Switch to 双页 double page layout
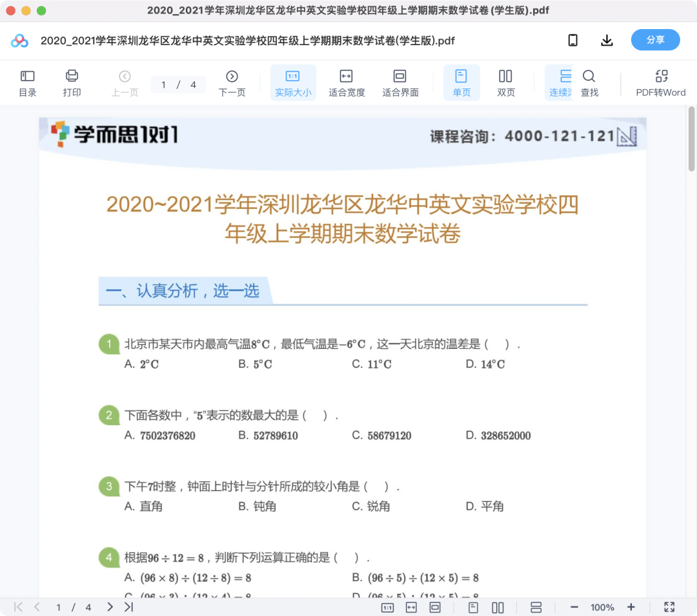697x616 pixels. point(505,83)
